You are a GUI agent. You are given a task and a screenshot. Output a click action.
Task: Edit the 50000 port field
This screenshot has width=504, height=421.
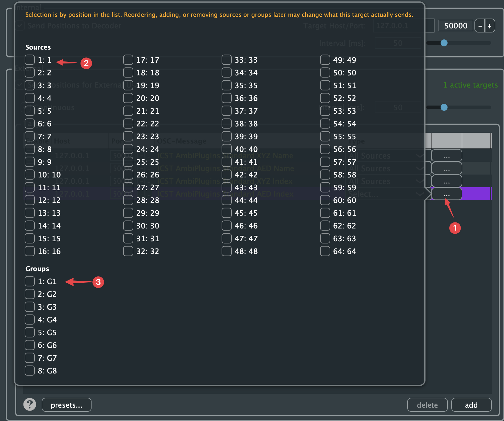(x=456, y=26)
